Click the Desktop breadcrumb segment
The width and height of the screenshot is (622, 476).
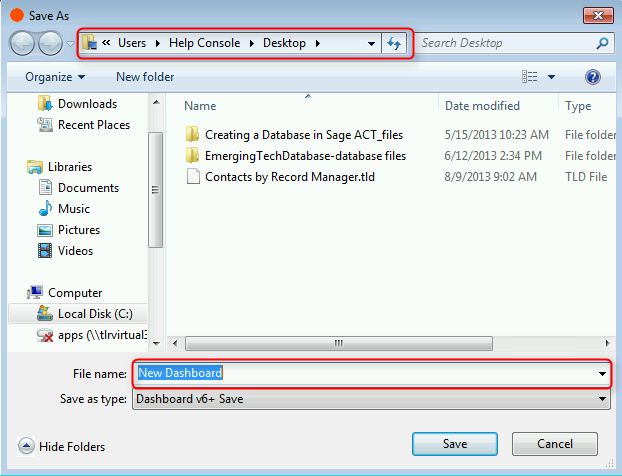[x=284, y=43]
